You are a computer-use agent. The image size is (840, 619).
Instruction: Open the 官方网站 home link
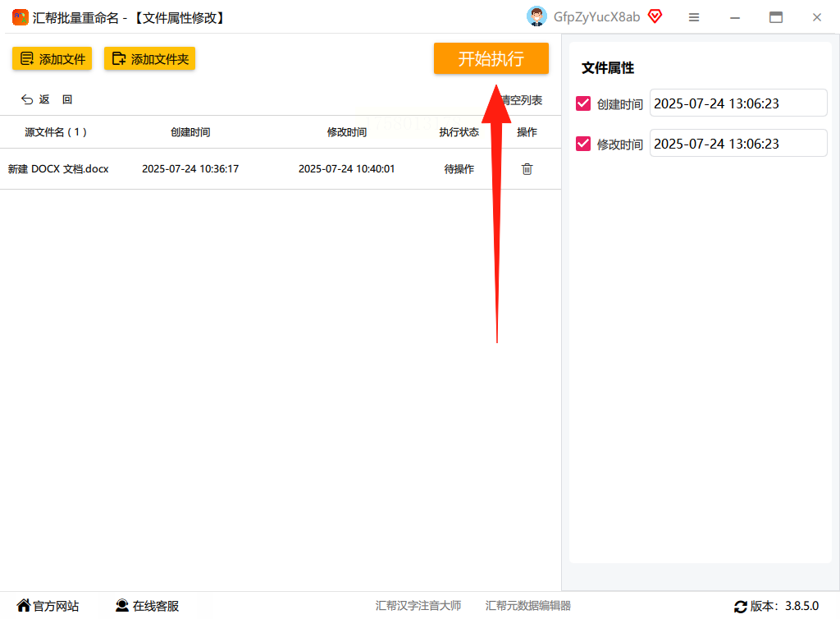click(x=48, y=606)
